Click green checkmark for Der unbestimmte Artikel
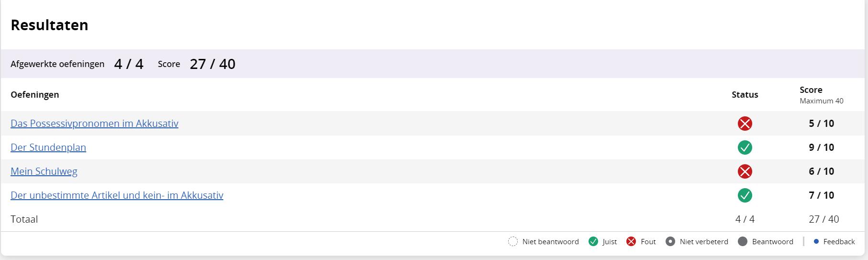868x260 pixels. coord(745,195)
